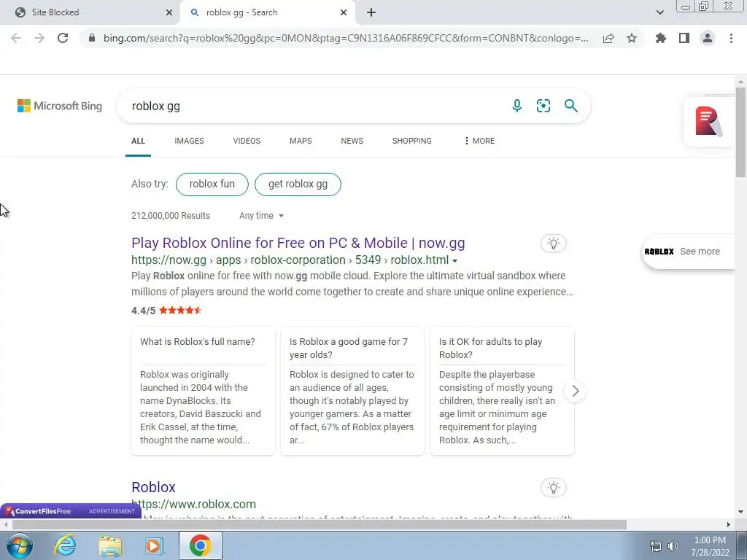Close the roblox gg Search tab
This screenshot has height=560, width=747.
(344, 12)
